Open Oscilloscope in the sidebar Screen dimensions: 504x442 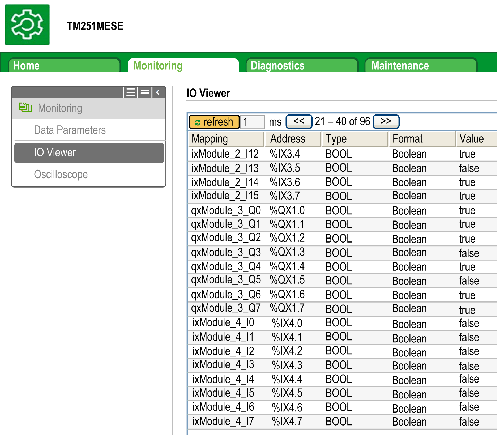click(61, 175)
